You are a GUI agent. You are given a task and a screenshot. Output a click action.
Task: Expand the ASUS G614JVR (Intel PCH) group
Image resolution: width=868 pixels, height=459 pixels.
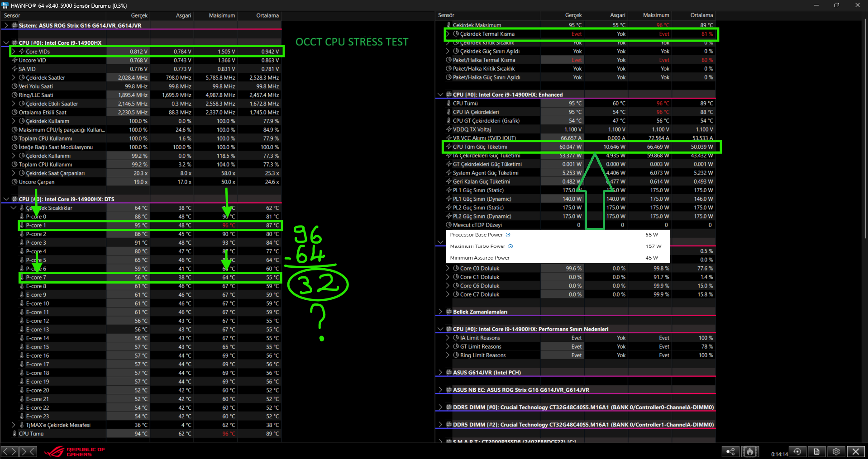click(x=440, y=373)
